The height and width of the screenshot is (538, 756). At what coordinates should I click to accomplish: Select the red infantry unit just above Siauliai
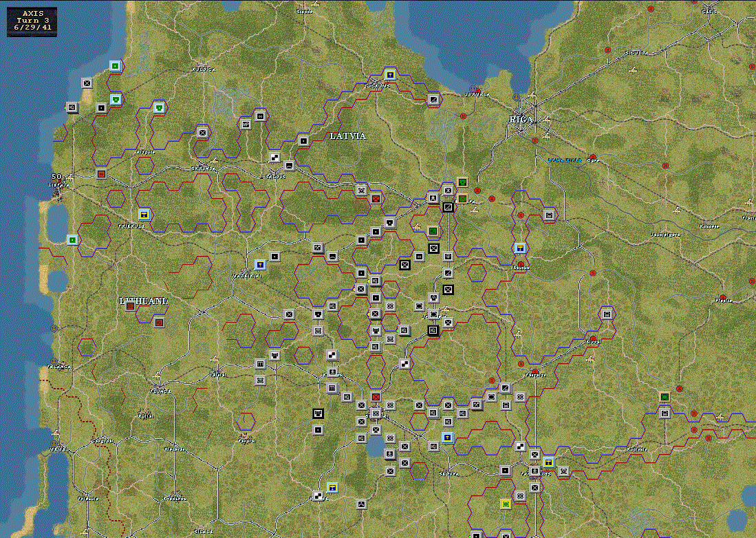click(x=376, y=397)
